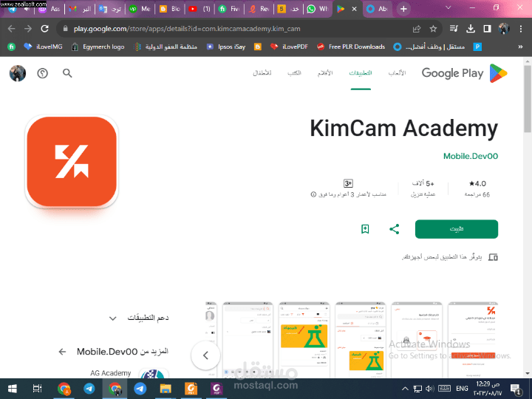Click the AG Academy app name
The width and height of the screenshot is (532, 399).
tap(110, 373)
